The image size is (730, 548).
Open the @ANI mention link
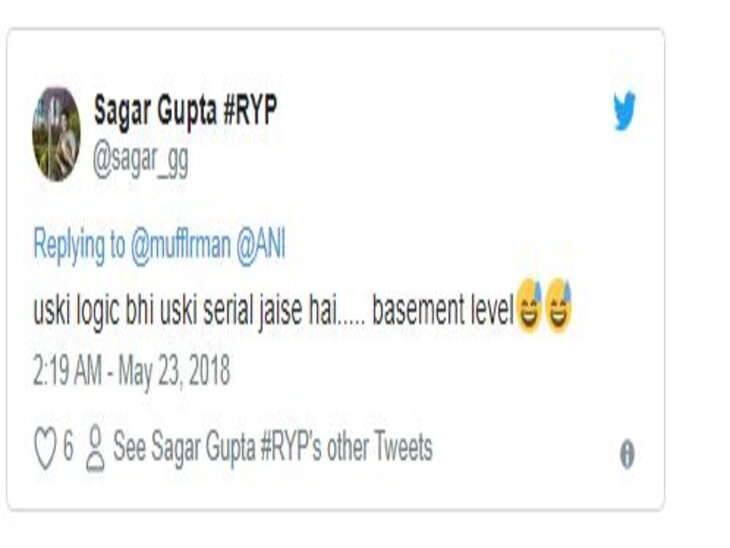(x=261, y=245)
